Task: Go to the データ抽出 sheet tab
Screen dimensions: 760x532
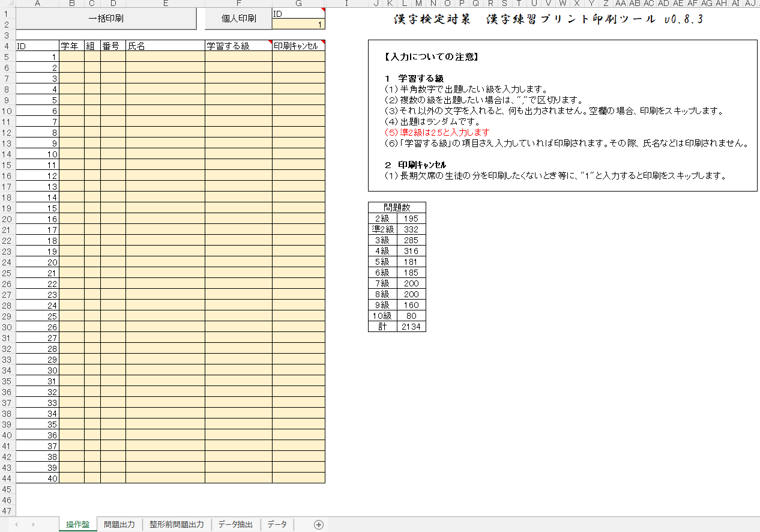Action: (235, 525)
